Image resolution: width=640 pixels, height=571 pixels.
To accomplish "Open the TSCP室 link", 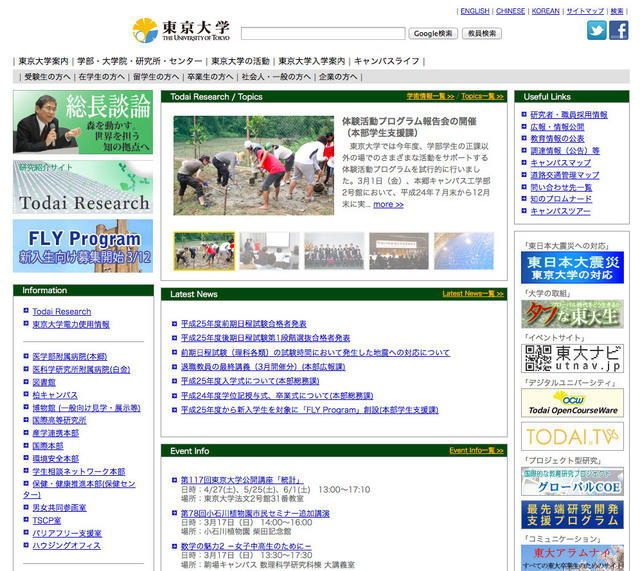I will click(x=47, y=520).
